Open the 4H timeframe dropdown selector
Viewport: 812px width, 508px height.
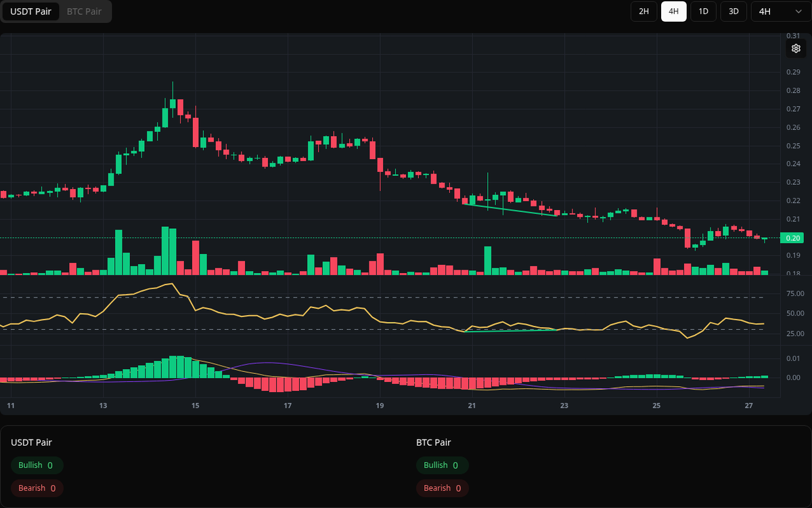click(777, 12)
